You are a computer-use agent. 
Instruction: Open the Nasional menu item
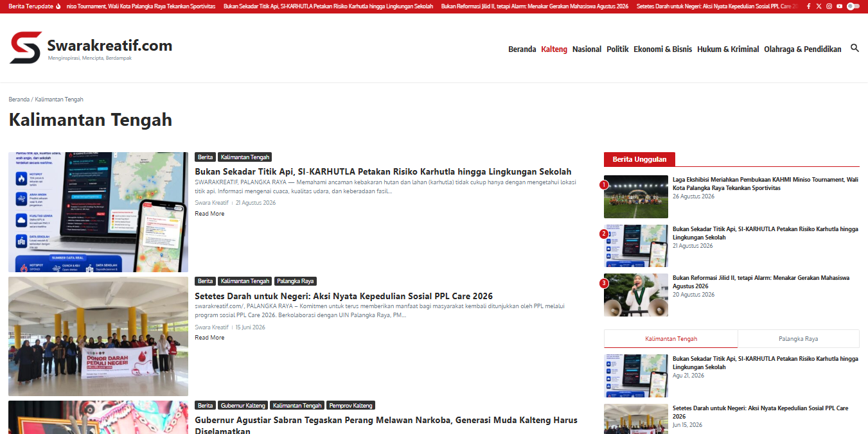pyautogui.click(x=587, y=49)
